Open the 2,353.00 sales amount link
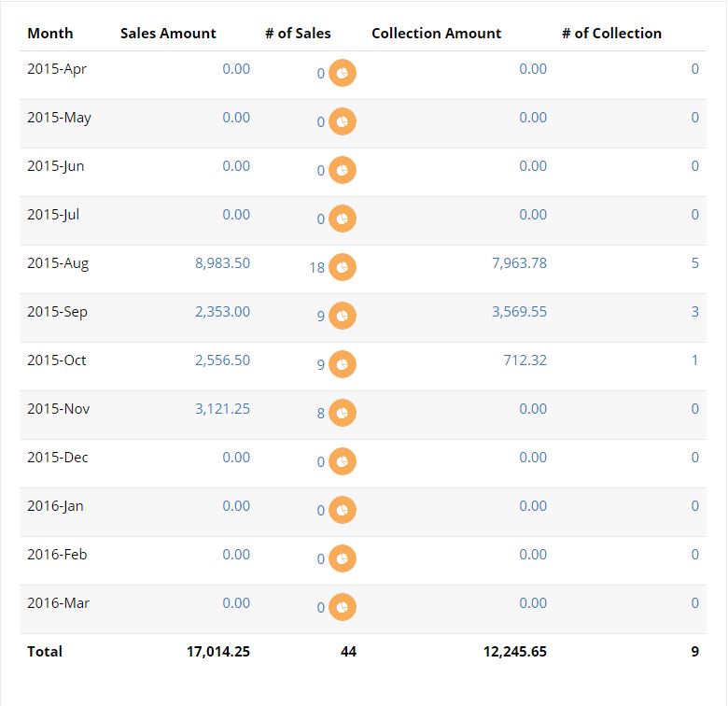Image resolution: width=728 pixels, height=706 pixels. [x=222, y=312]
